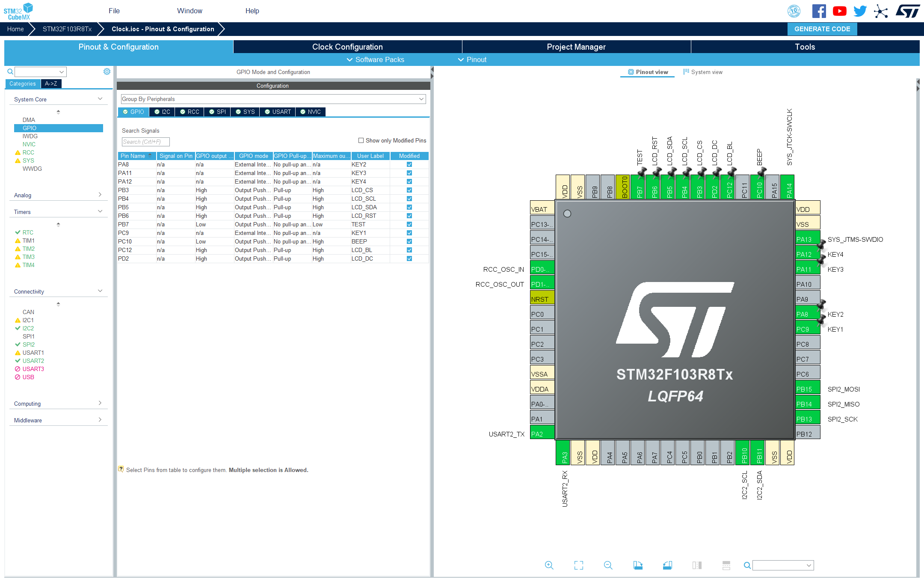Open the SPI peripheral GPIO tab
Image resolution: width=924 pixels, height=582 pixels.
click(217, 112)
